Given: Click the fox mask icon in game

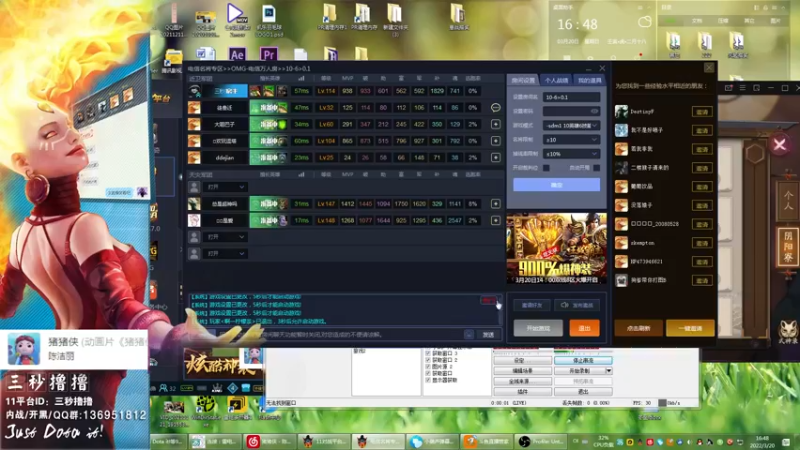Looking at the screenshot, I should 788,330.
